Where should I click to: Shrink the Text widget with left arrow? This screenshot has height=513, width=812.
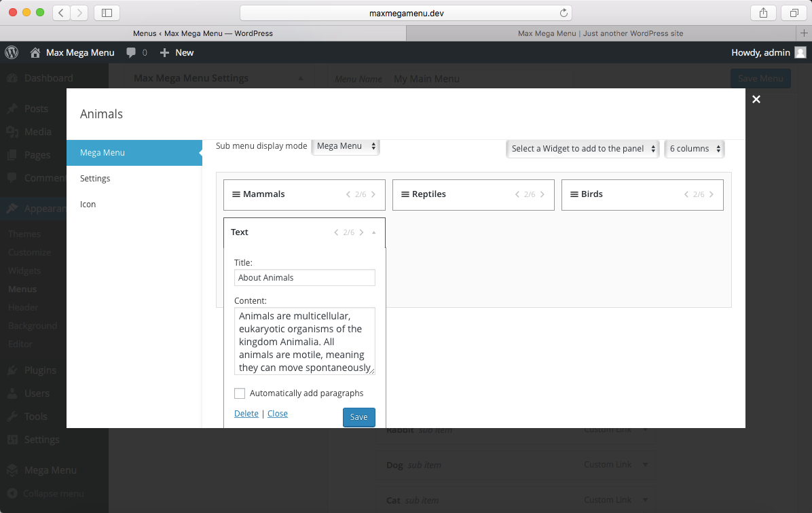tap(336, 232)
